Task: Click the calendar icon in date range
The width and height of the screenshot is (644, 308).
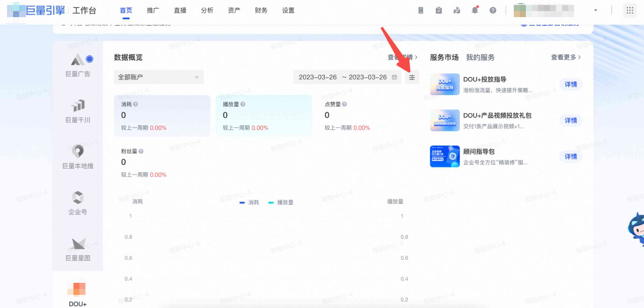Action: 395,77
